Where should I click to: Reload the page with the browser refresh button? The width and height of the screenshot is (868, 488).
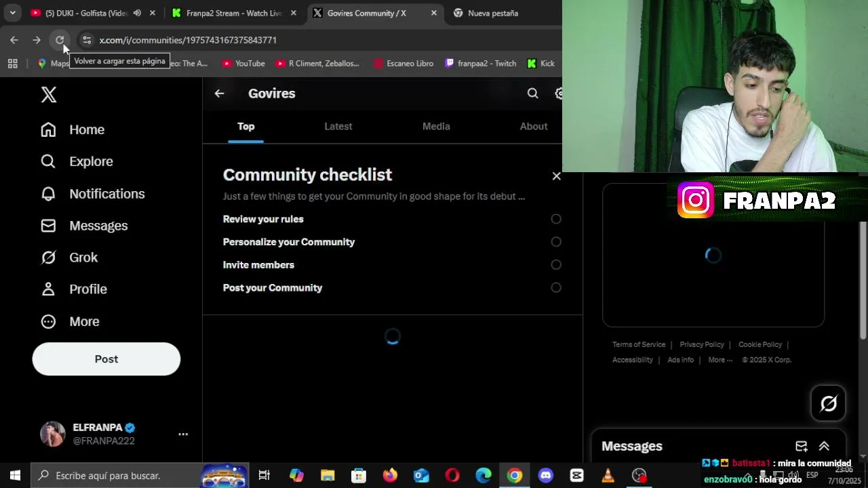[x=60, y=40]
